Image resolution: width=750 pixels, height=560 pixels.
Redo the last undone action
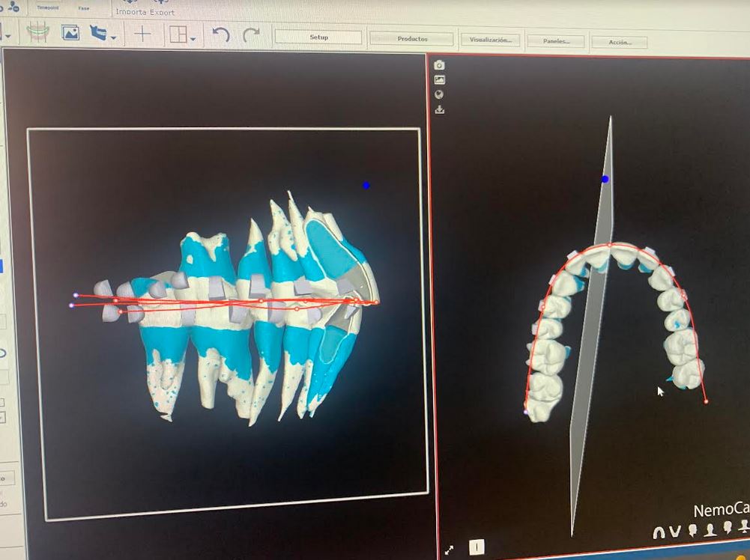pyautogui.click(x=251, y=34)
